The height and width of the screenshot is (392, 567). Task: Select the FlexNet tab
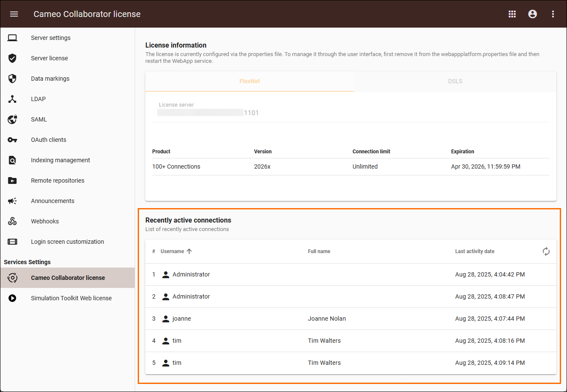[249, 81]
